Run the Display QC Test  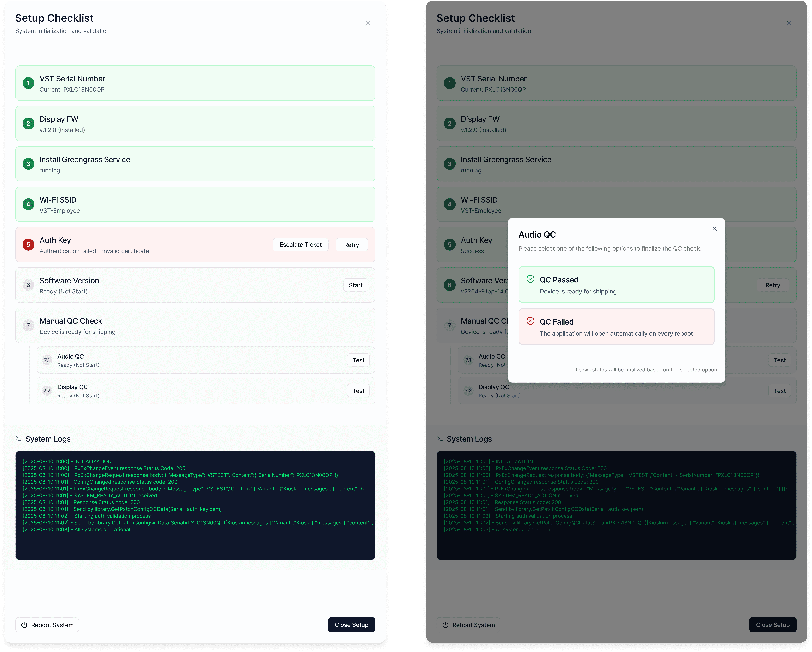coord(358,391)
